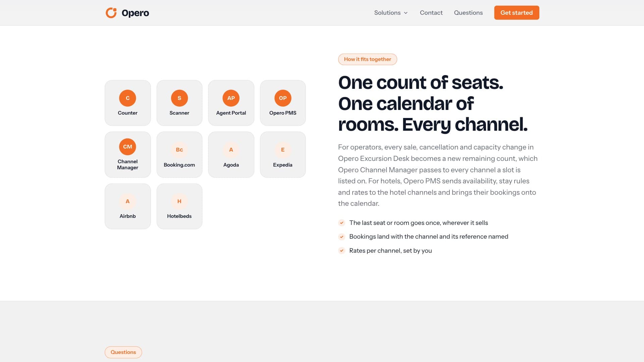
Task: Click the 'Channel Manager' card label
Action: tap(127, 165)
